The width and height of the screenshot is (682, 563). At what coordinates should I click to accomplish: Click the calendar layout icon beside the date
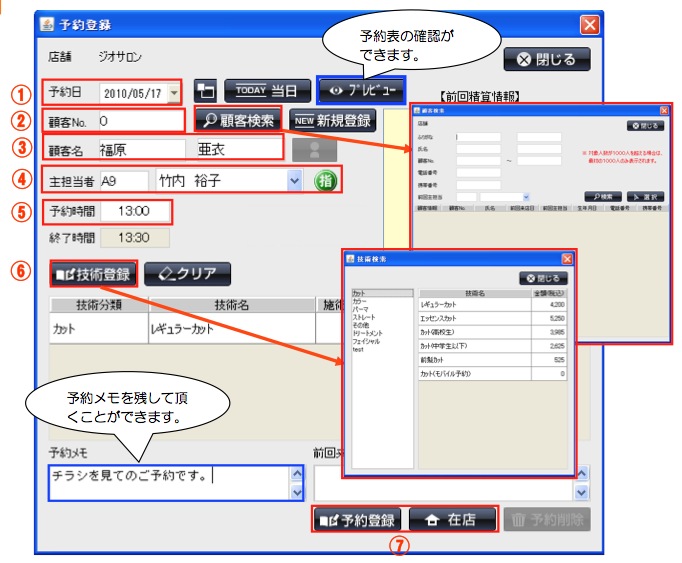(204, 91)
